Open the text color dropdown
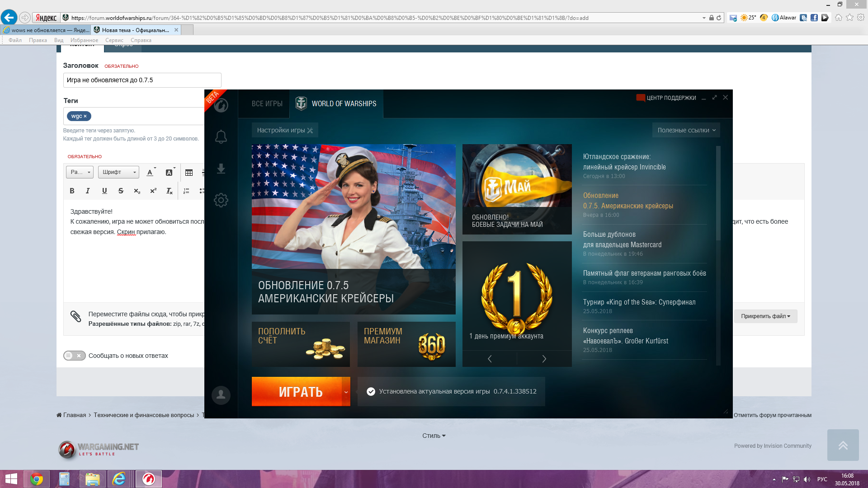868x488 pixels. point(151,172)
